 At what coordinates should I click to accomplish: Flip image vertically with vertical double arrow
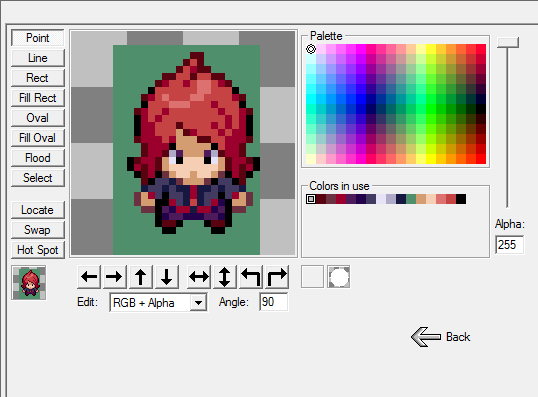tap(225, 277)
